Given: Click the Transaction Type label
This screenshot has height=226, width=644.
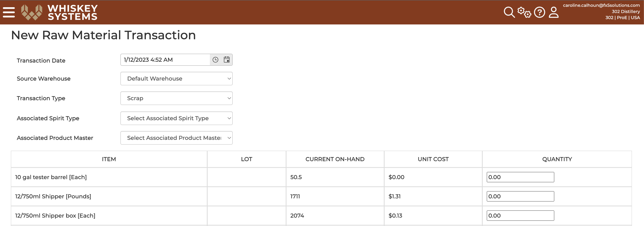Looking at the screenshot, I should (41, 98).
